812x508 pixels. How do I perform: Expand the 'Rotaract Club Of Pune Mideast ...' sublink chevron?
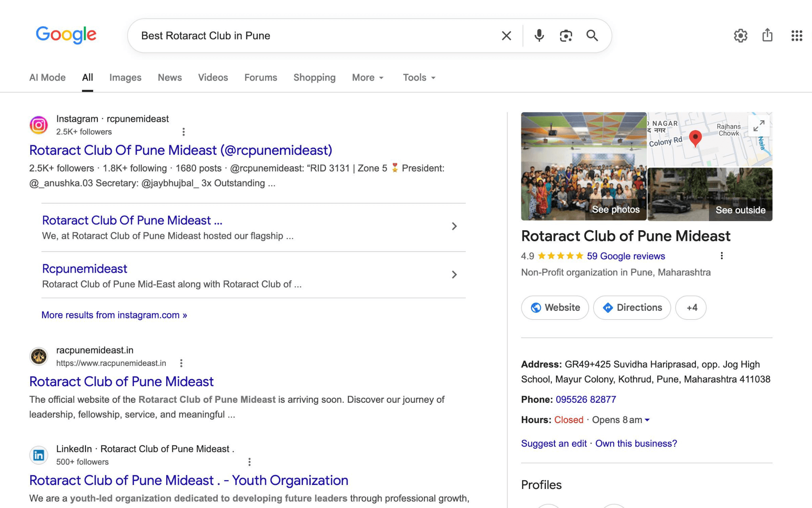(x=454, y=226)
